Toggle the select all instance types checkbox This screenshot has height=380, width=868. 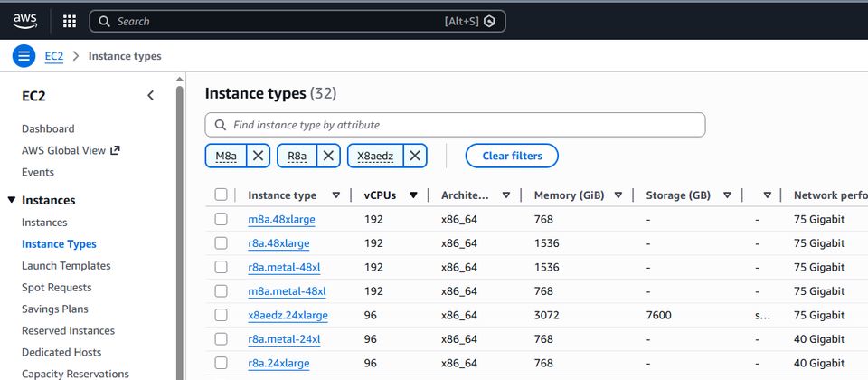tap(222, 195)
